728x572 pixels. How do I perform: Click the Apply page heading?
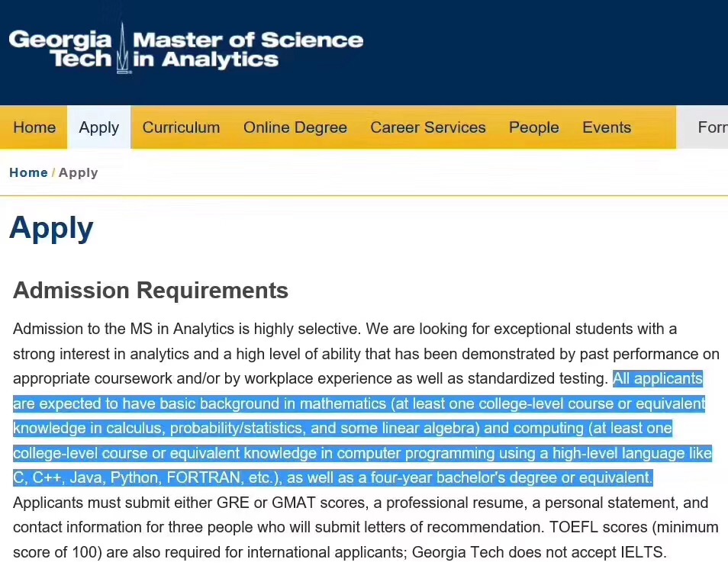[51, 229]
